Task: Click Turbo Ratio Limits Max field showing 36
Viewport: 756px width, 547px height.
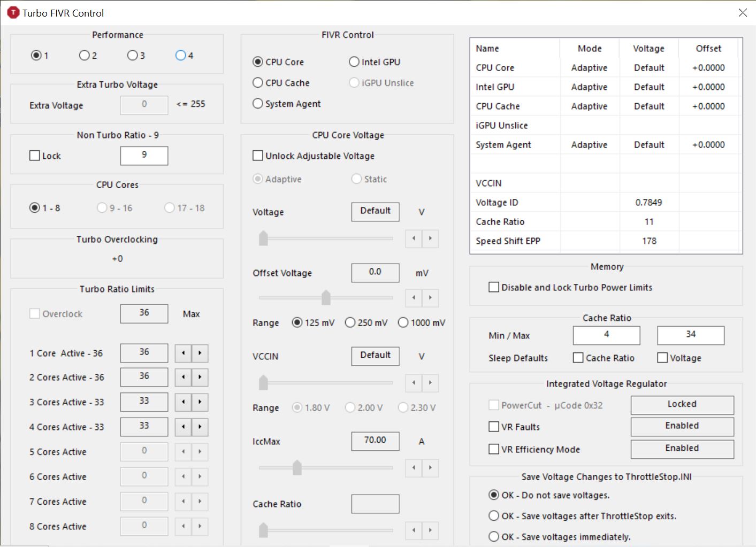Action: pos(144,313)
